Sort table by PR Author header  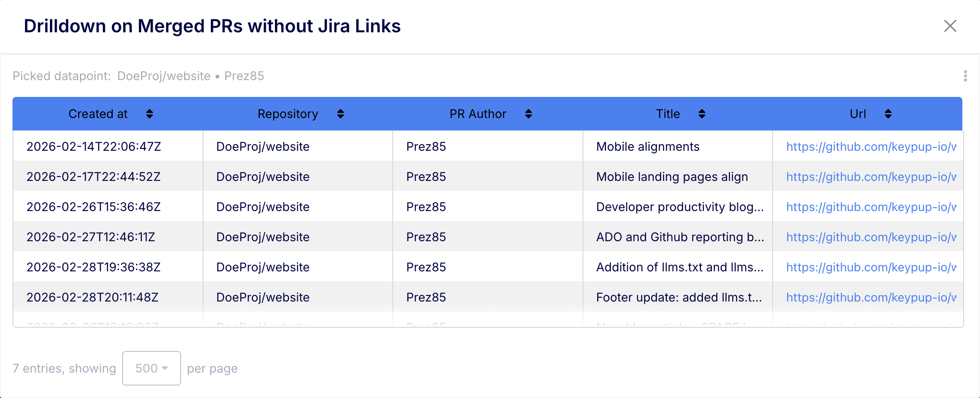tap(478, 114)
